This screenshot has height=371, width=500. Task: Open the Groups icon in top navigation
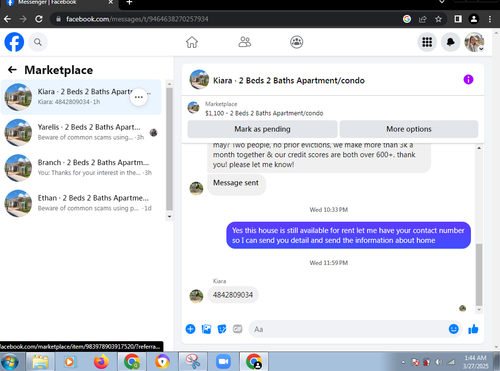point(297,42)
